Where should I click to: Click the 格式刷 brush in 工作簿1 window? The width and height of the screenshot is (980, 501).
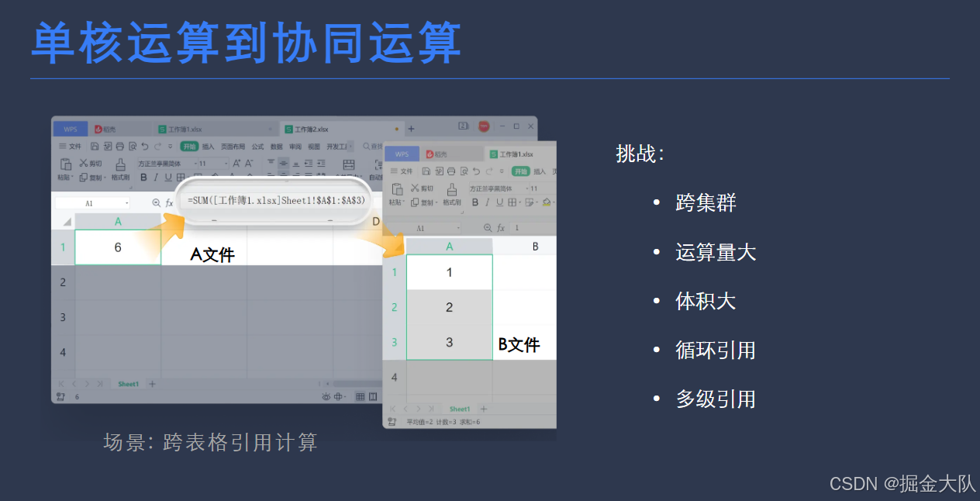tap(452, 189)
